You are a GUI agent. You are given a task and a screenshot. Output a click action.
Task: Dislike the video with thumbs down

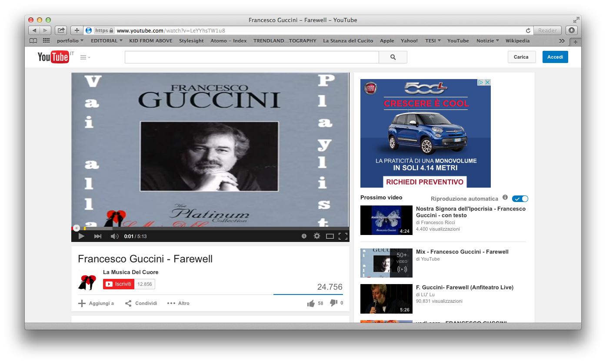click(333, 303)
